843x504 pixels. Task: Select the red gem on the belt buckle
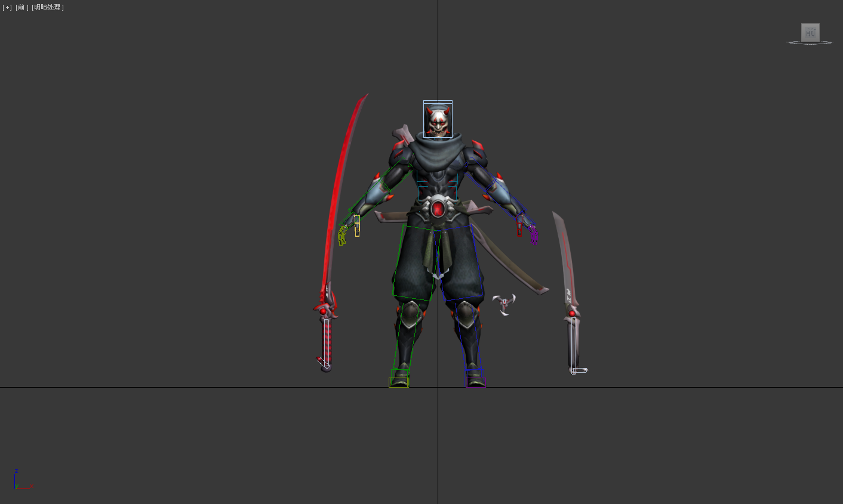[438, 209]
